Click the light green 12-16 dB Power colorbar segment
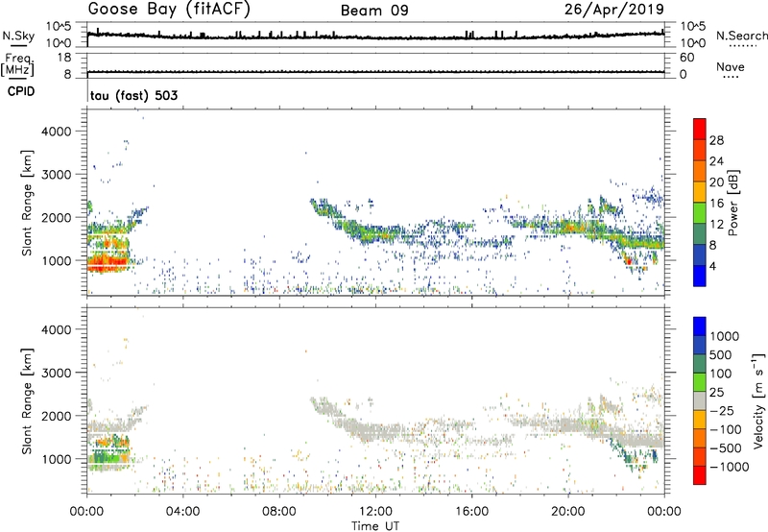 700,212
